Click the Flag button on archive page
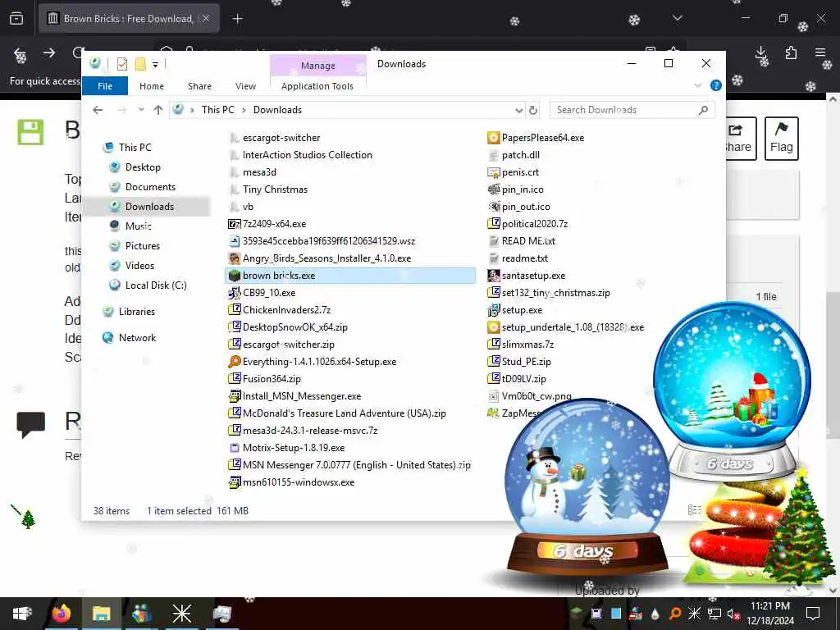840x630 pixels. point(782,139)
